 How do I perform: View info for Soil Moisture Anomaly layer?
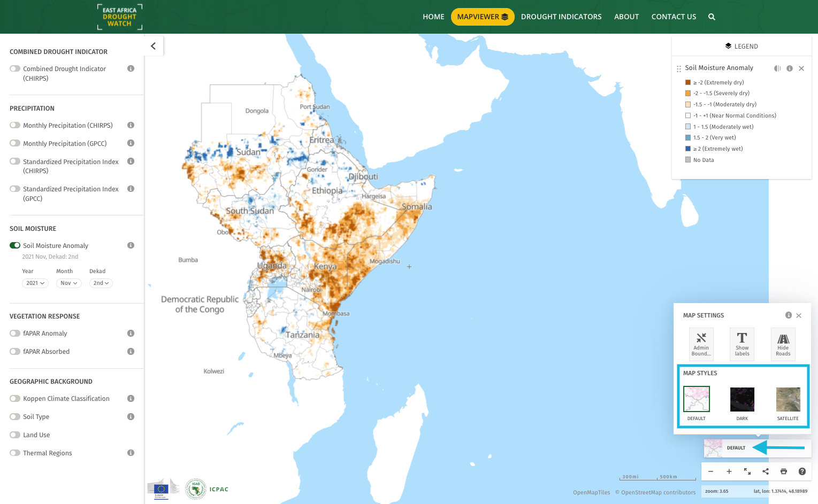coord(131,245)
